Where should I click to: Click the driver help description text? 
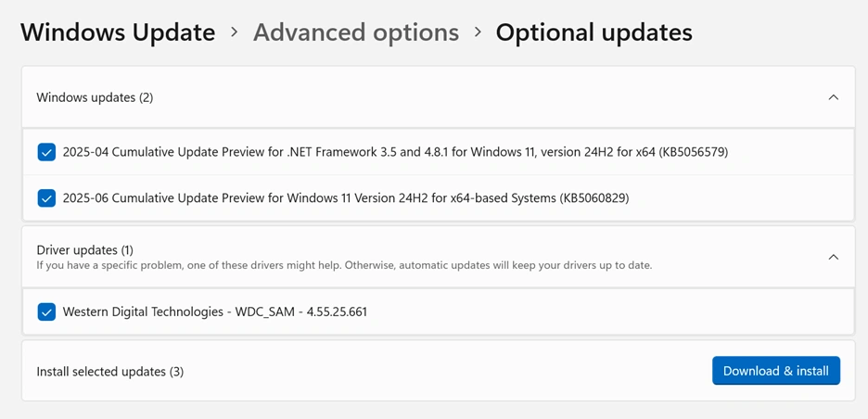[x=344, y=265]
